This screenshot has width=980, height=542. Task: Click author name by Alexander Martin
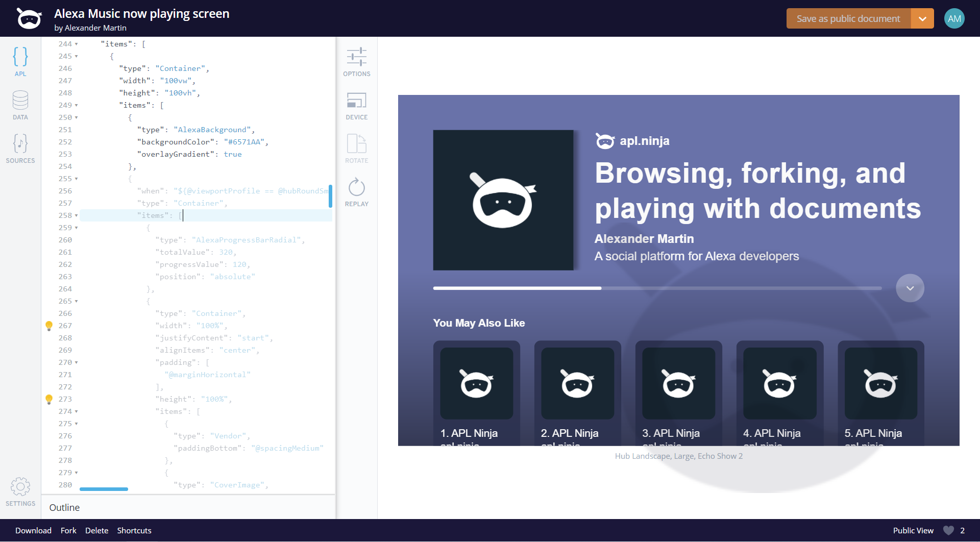click(90, 28)
